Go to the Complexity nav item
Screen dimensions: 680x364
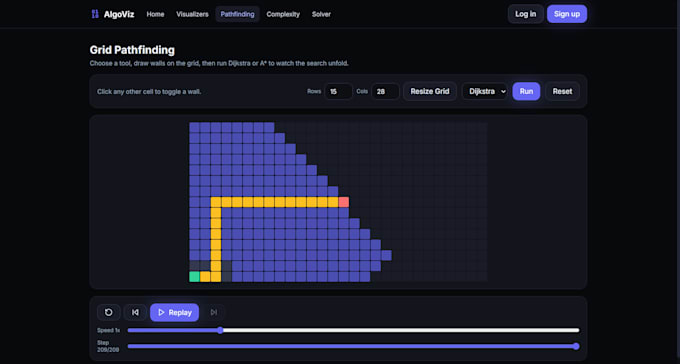(283, 14)
